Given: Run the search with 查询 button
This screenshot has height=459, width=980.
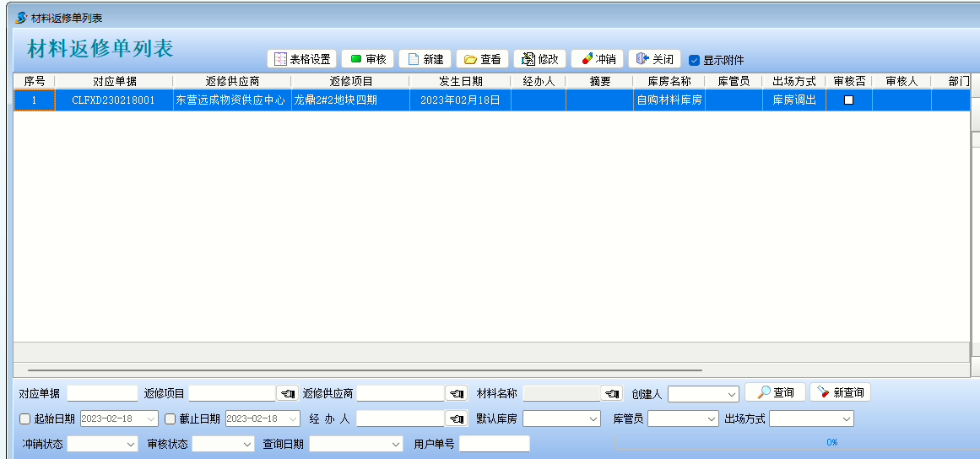Looking at the screenshot, I should (x=775, y=392).
